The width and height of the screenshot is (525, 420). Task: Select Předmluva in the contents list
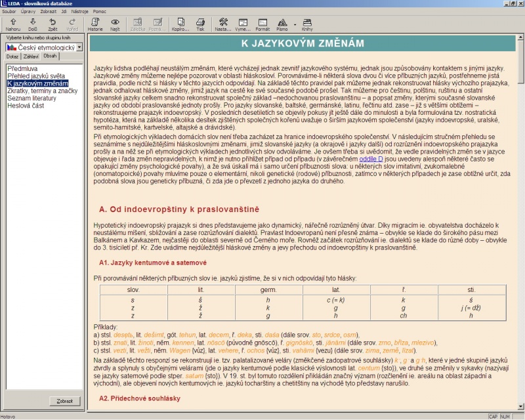(x=22, y=69)
